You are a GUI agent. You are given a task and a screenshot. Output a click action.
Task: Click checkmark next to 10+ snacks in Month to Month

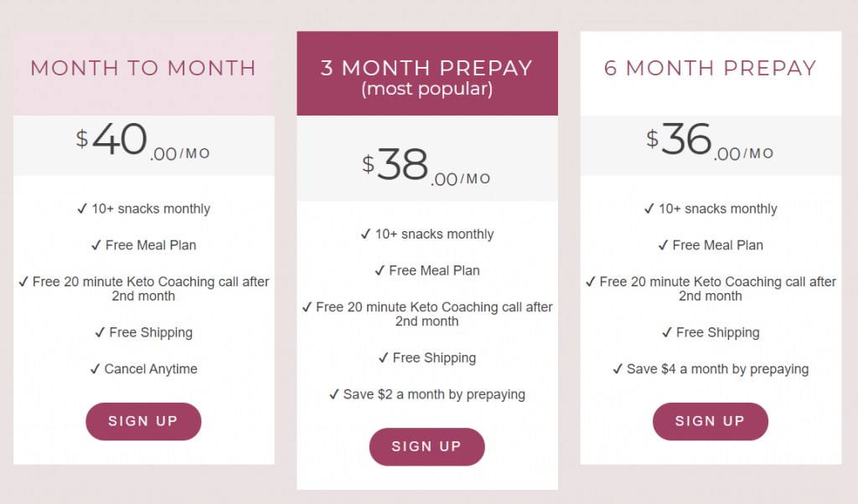[x=82, y=208]
